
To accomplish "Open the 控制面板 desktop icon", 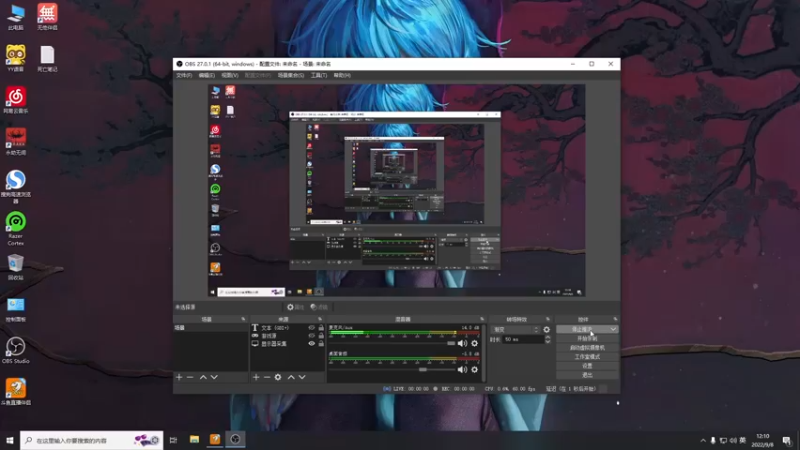I will coord(16,308).
